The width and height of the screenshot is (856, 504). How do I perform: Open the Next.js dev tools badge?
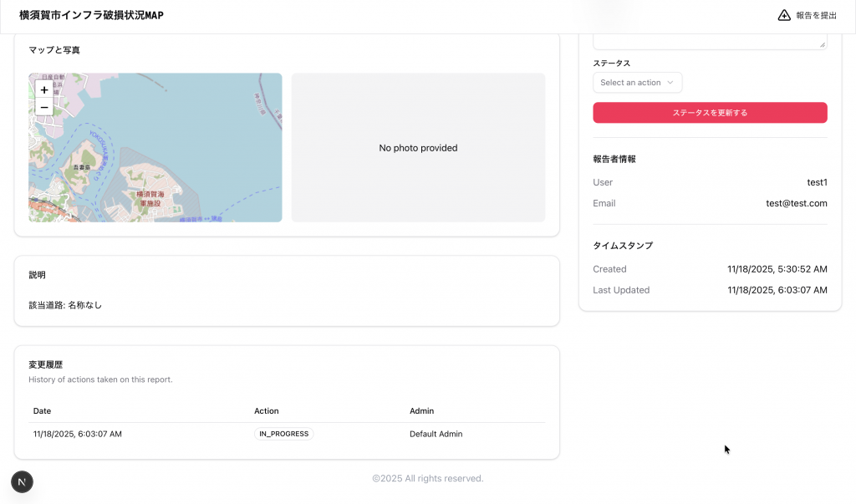[22, 481]
